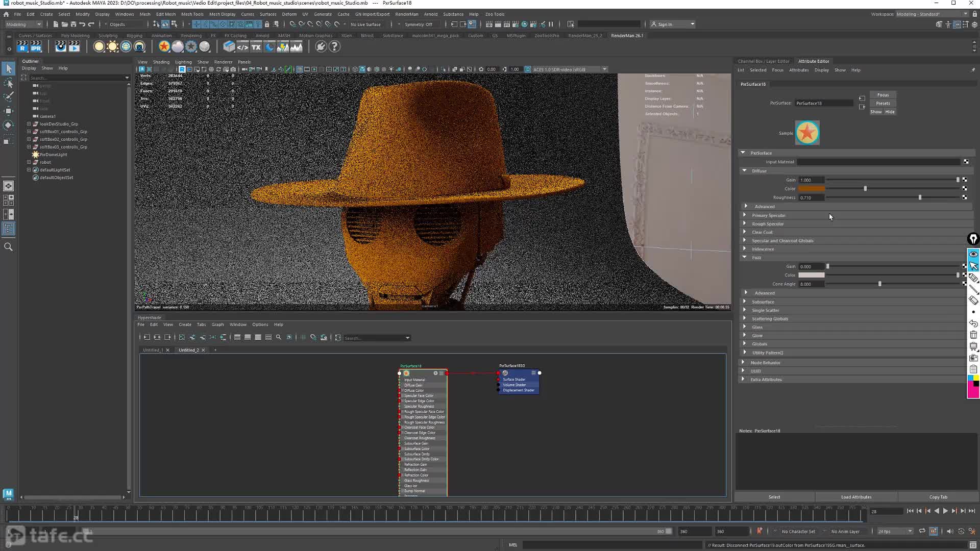Open the Modeling menu set dropdown
The height and width of the screenshot is (551, 980).
[x=23, y=24]
